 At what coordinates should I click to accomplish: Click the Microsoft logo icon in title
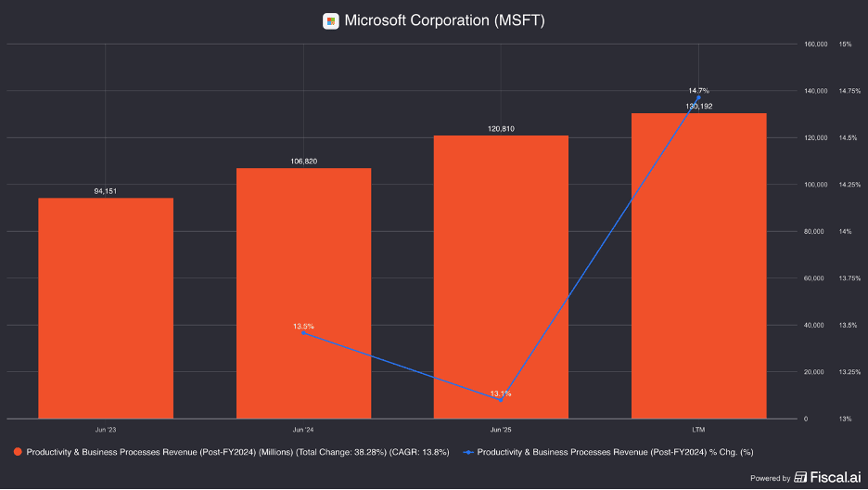pyautogui.click(x=330, y=21)
